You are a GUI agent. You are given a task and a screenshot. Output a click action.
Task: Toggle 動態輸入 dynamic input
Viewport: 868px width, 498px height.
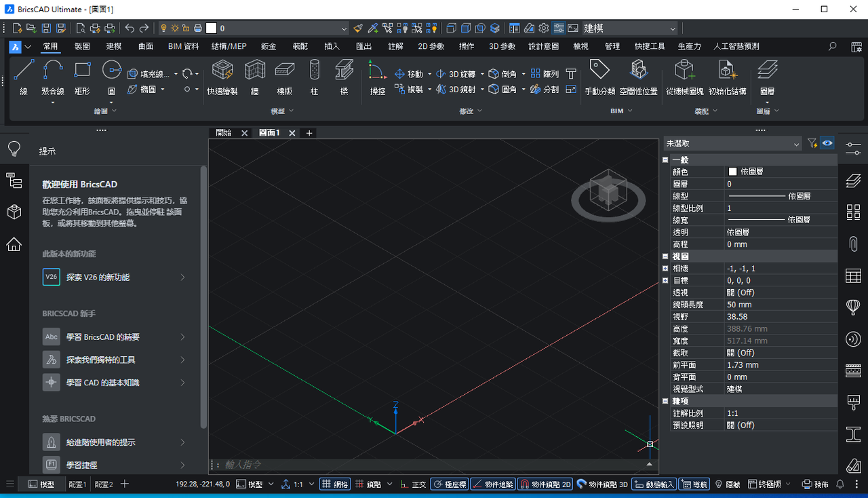coord(654,484)
